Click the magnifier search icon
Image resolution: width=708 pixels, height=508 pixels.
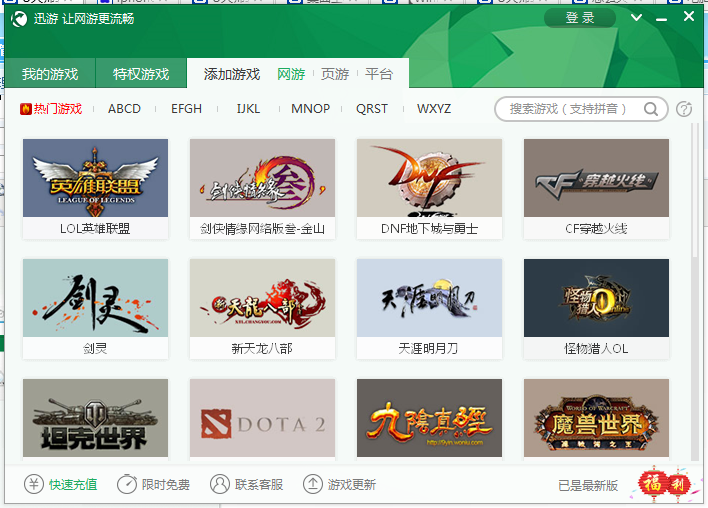tap(651, 109)
